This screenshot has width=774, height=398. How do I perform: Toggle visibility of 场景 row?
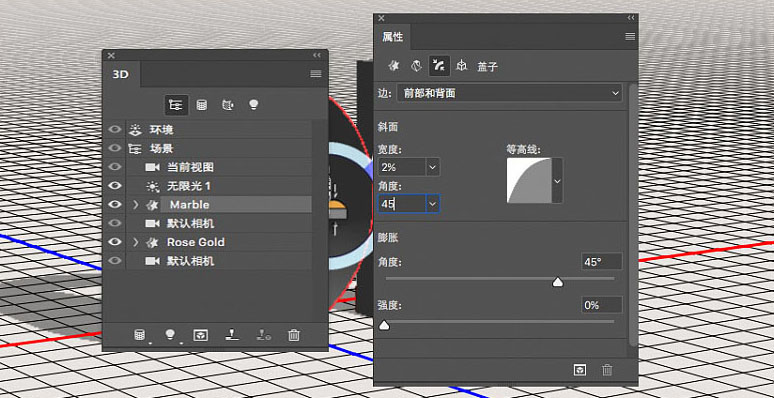[115, 149]
